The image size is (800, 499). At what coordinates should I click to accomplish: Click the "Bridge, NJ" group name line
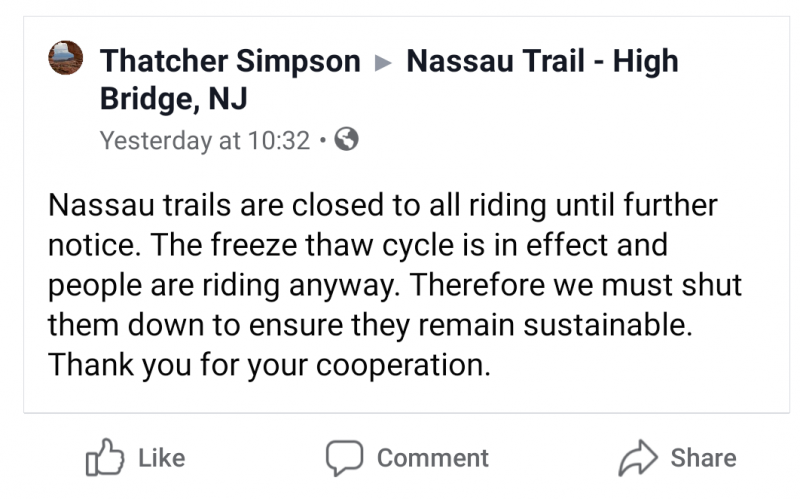click(x=173, y=101)
